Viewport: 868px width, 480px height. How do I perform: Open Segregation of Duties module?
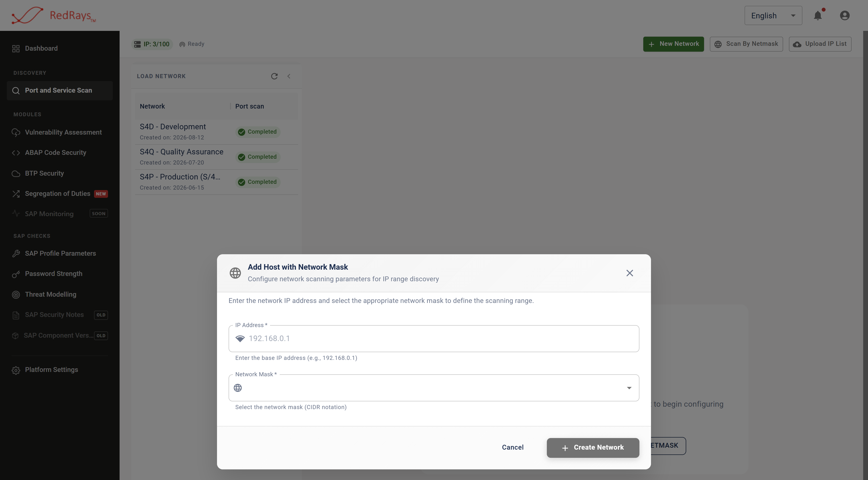60,193
